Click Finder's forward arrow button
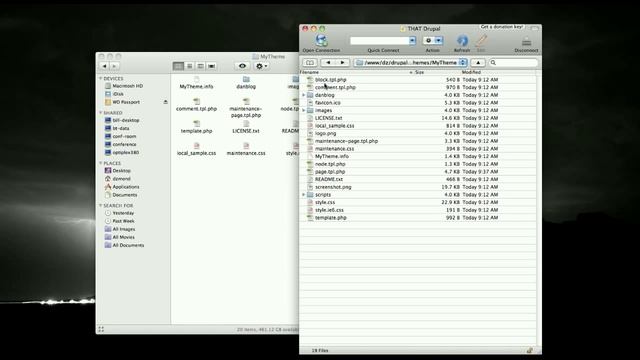This screenshot has width=640, height=360. pos(115,66)
